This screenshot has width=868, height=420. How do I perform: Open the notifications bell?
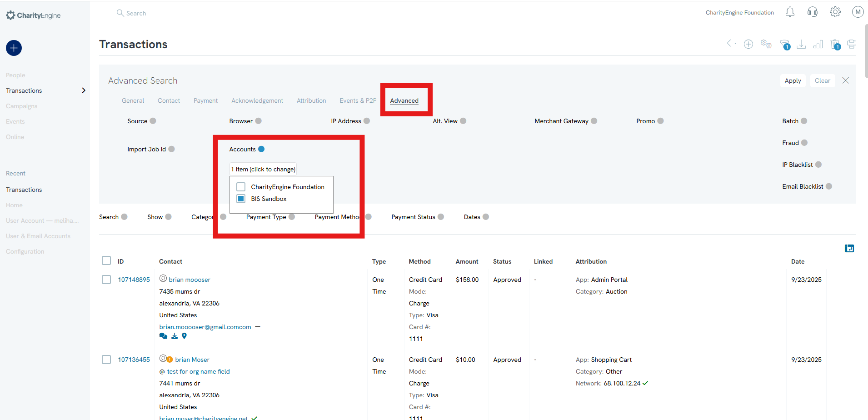point(790,12)
